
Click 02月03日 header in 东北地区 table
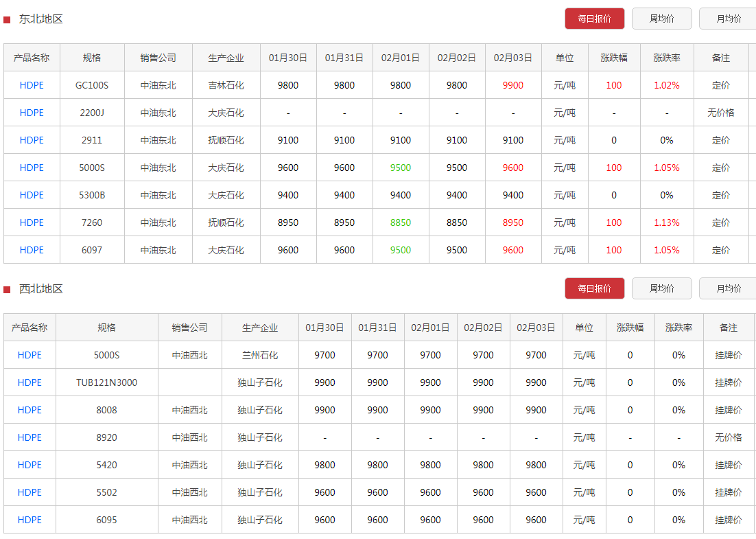click(513, 58)
